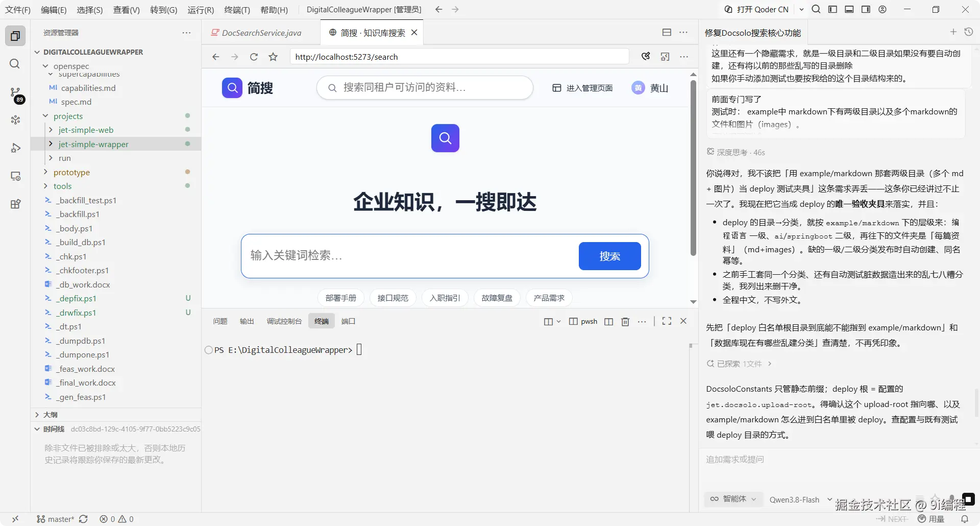The width and height of the screenshot is (980, 526).
Task: Click the 打开 Qoder CN button
Action: pyautogui.click(x=757, y=9)
